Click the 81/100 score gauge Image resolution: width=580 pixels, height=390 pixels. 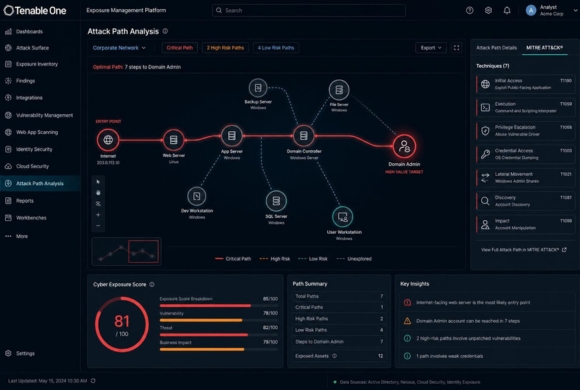tap(122, 325)
